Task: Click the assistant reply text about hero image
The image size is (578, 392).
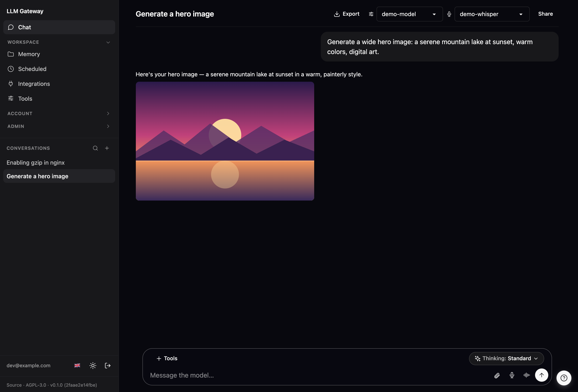Action: [x=249, y=74]
